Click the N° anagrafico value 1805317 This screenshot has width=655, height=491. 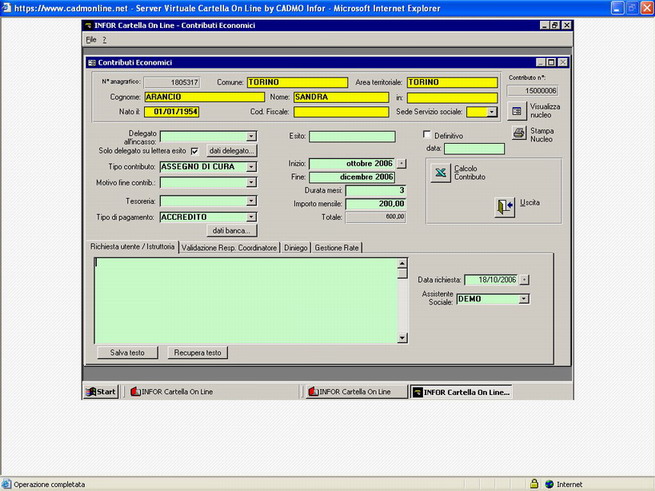pyautogui.click(x=172, y=82)
